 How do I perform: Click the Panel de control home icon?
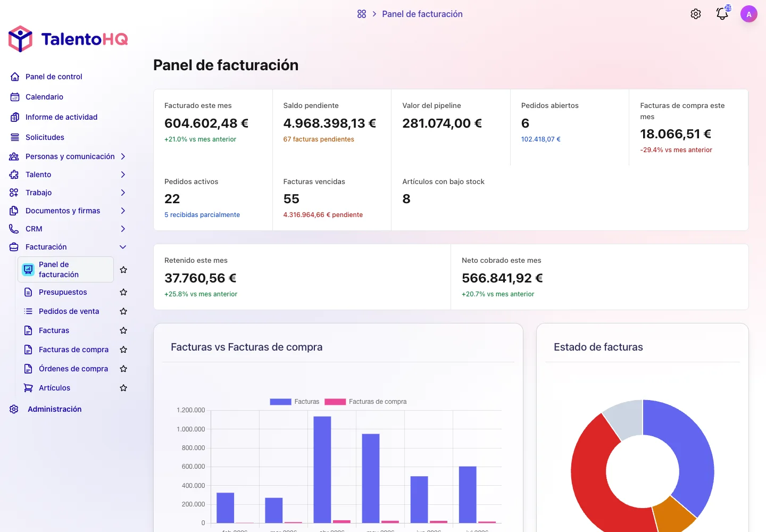[15, 77]
